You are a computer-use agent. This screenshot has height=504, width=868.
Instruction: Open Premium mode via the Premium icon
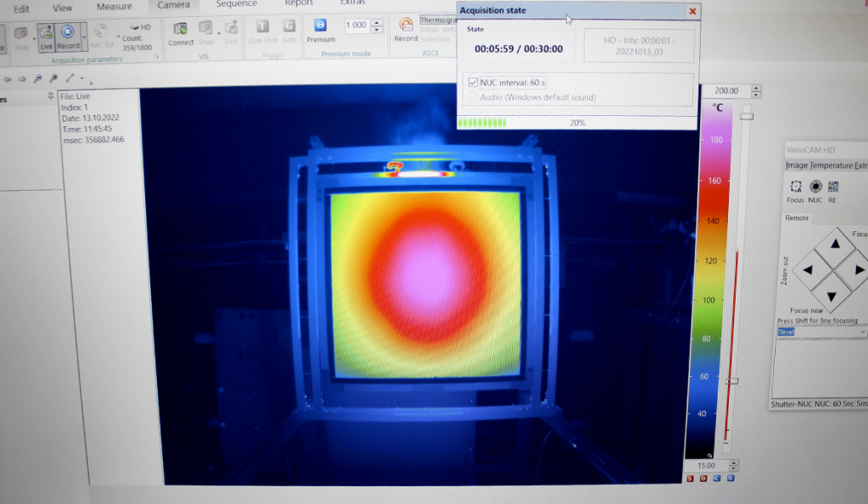pos(320,26)
